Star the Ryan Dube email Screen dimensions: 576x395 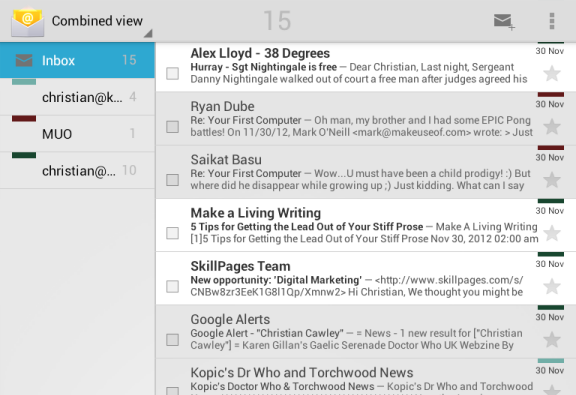[552, 127]
